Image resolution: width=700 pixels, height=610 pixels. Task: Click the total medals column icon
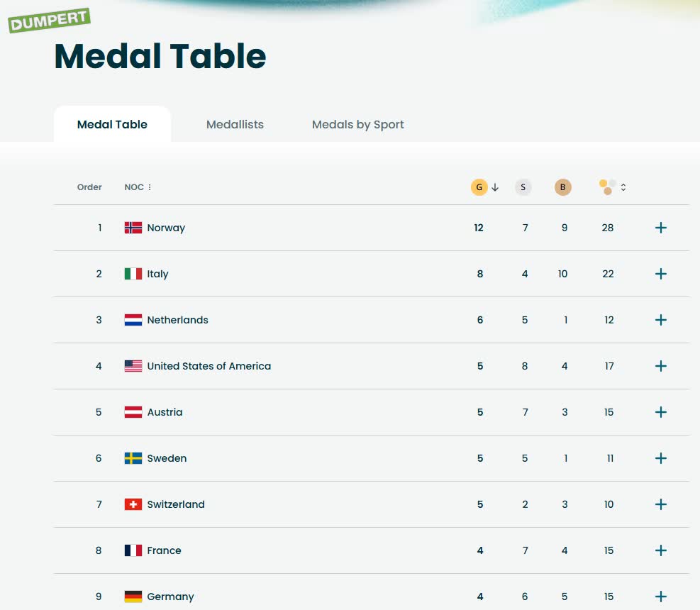coord(607,187)
